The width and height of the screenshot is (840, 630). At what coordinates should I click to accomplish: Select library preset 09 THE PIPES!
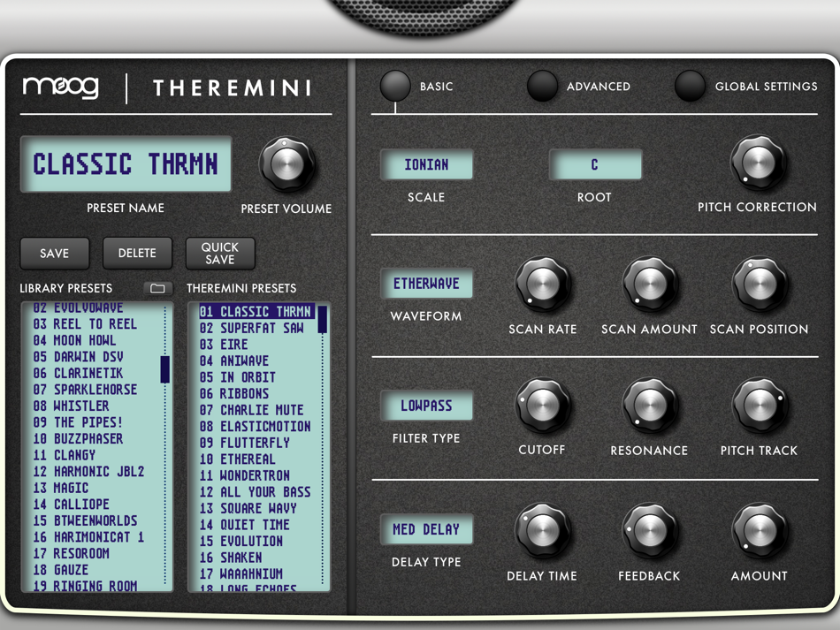click(x=78, y=422)
